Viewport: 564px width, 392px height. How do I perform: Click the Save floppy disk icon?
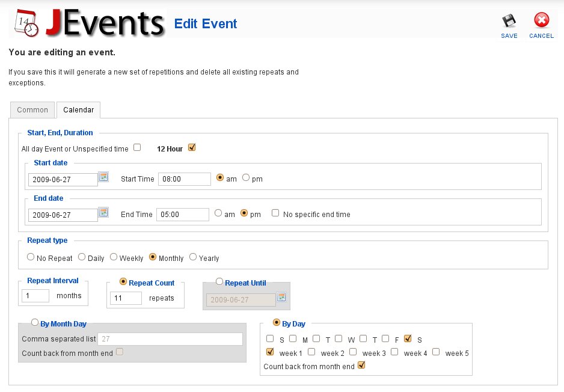click(x=509, y=21)
